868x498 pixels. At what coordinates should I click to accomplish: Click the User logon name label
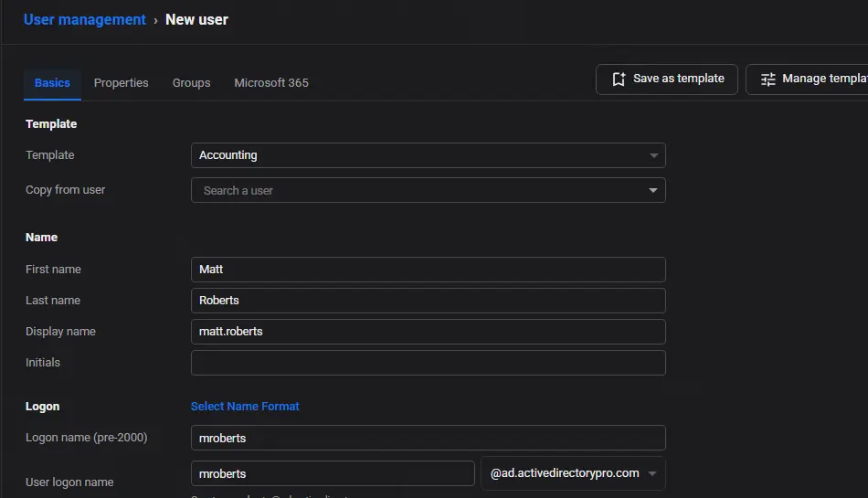pos(69,482)
